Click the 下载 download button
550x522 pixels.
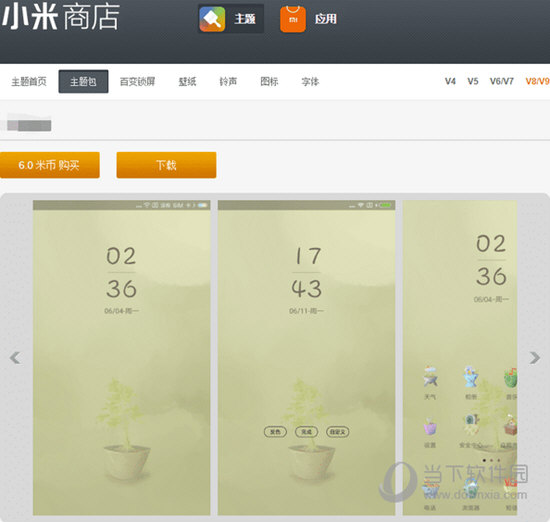point(166,165)
